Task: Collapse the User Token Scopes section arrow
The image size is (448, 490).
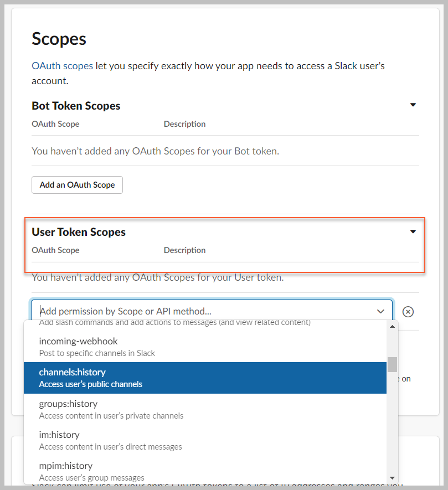Action: (x=413, y=231)
